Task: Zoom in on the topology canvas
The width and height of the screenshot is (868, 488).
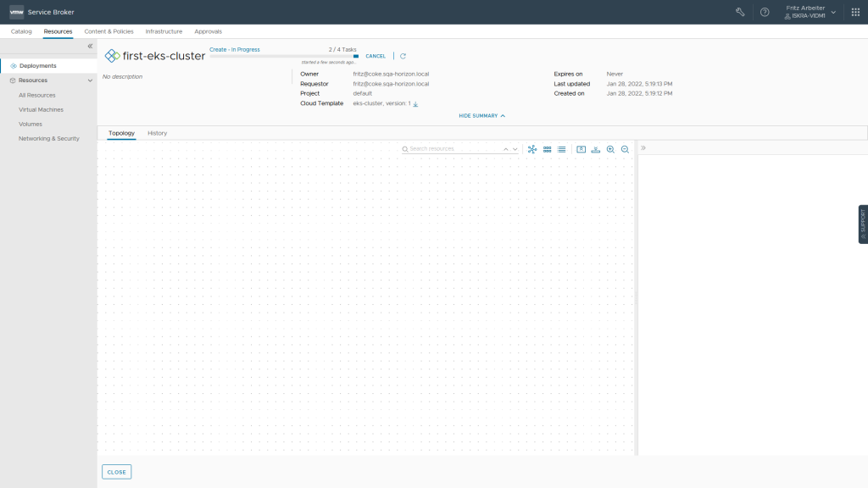Action: tap(610, 149)
